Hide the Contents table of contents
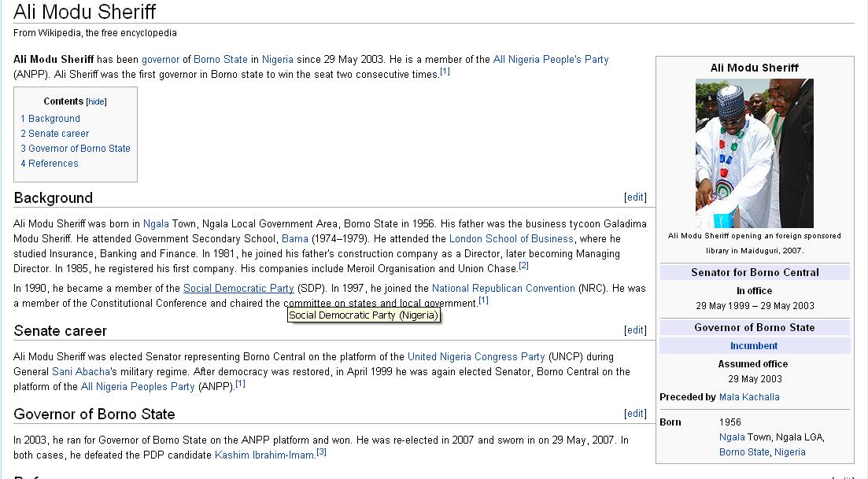 (96, 101)
